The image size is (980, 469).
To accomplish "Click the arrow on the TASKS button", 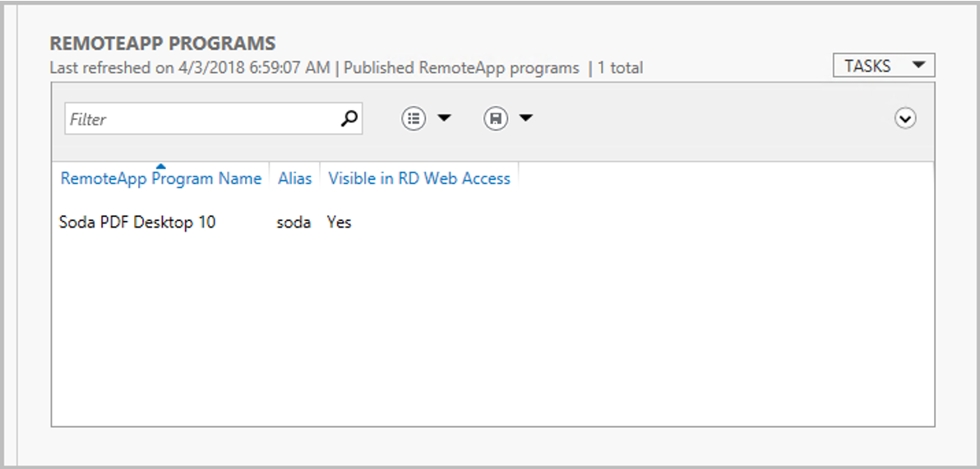I will click(x=918, y=65).
